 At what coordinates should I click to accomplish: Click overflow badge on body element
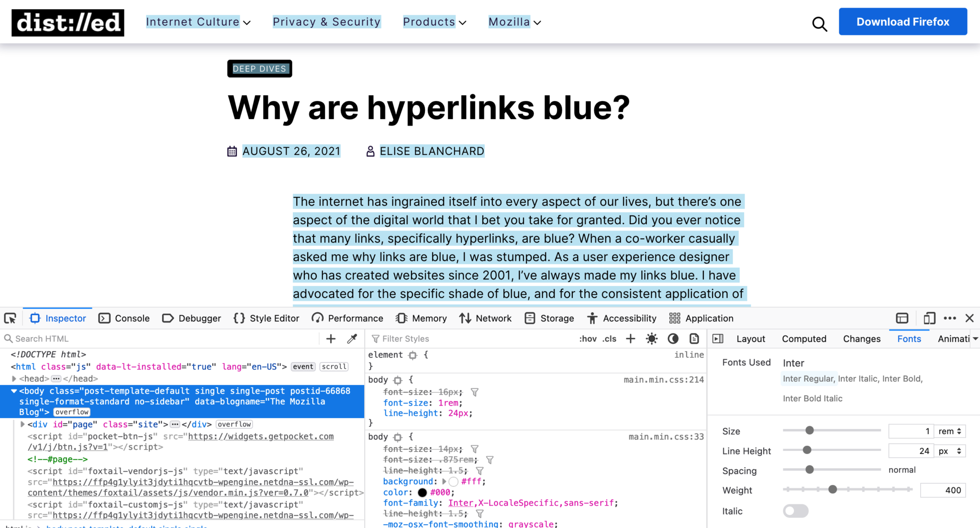(x=72, y=412)
